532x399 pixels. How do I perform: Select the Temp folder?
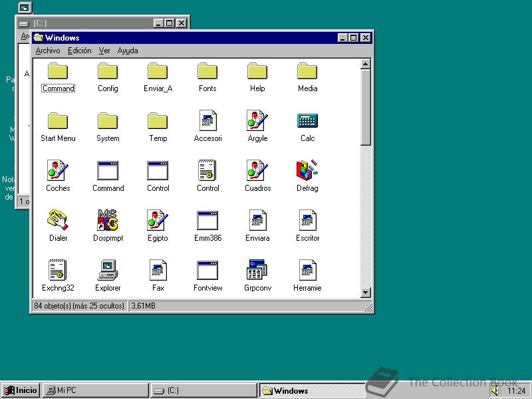pyautogui.click(x=158, y=121)
